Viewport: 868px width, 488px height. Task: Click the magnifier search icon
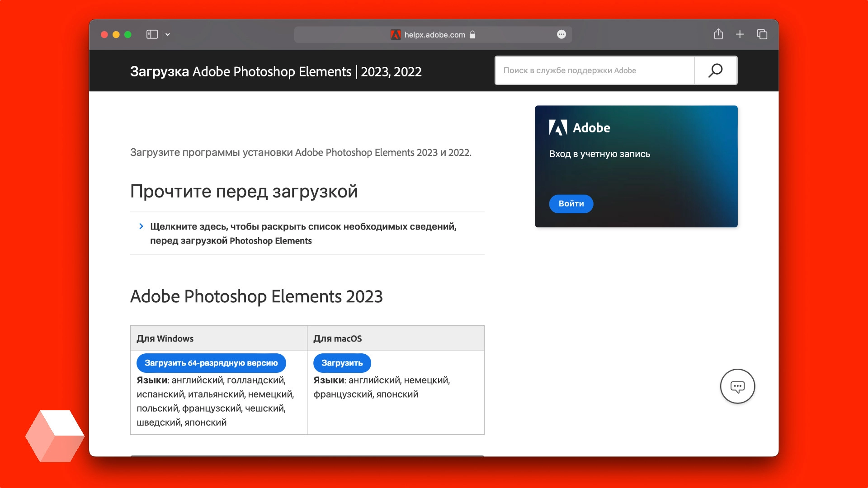715,70
